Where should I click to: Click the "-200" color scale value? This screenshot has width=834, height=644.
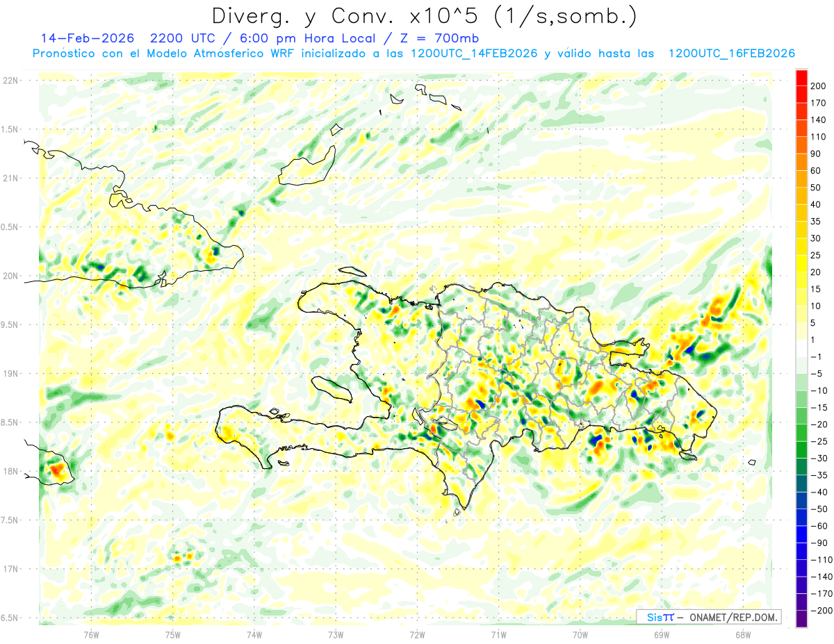(821, 610)
